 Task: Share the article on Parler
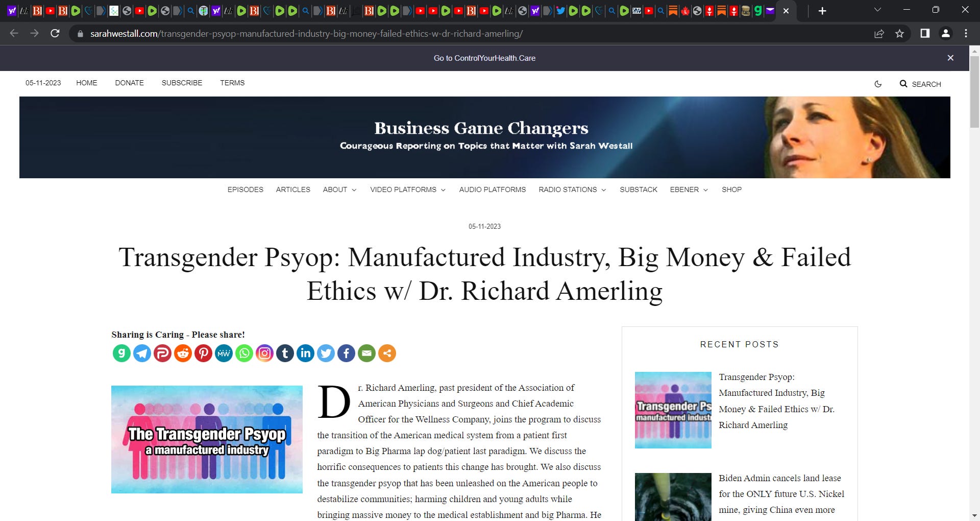click(162, 353)
